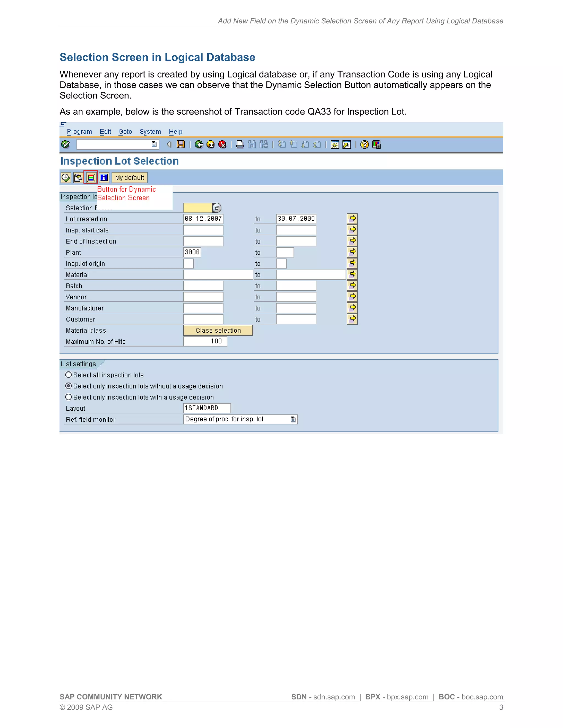Click the Class selection button
This screenshot has height=728, width=563.
(218, 330)
